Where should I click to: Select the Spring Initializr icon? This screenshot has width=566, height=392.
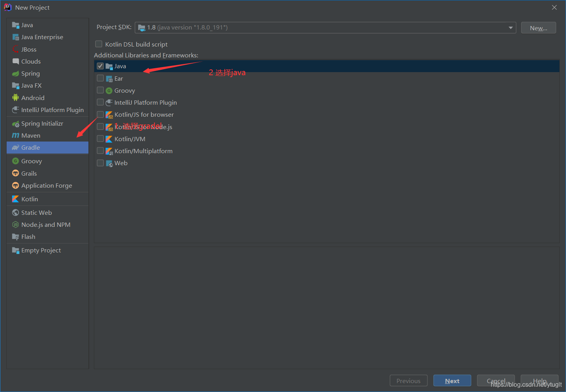click(x=16, y=124)
